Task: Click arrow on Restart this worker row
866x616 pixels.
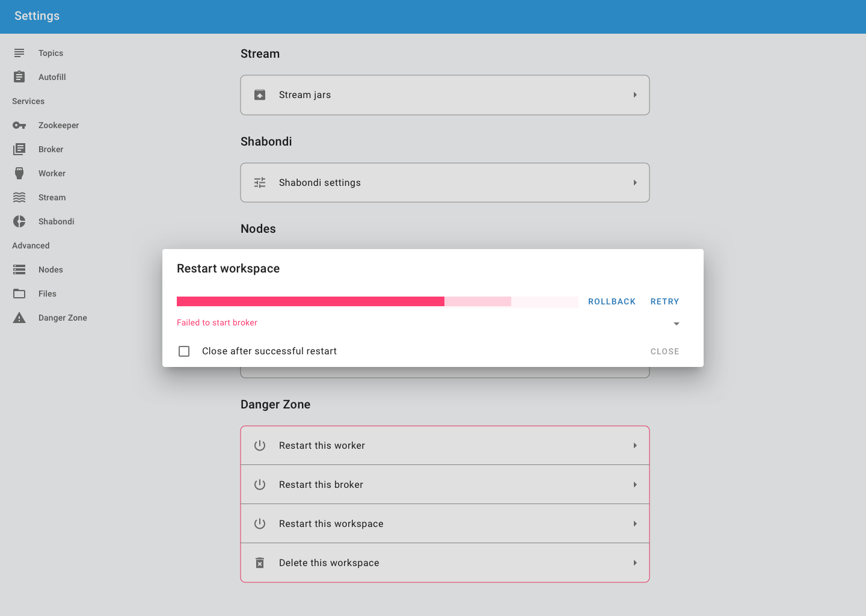Action: (x=635, y=446)
